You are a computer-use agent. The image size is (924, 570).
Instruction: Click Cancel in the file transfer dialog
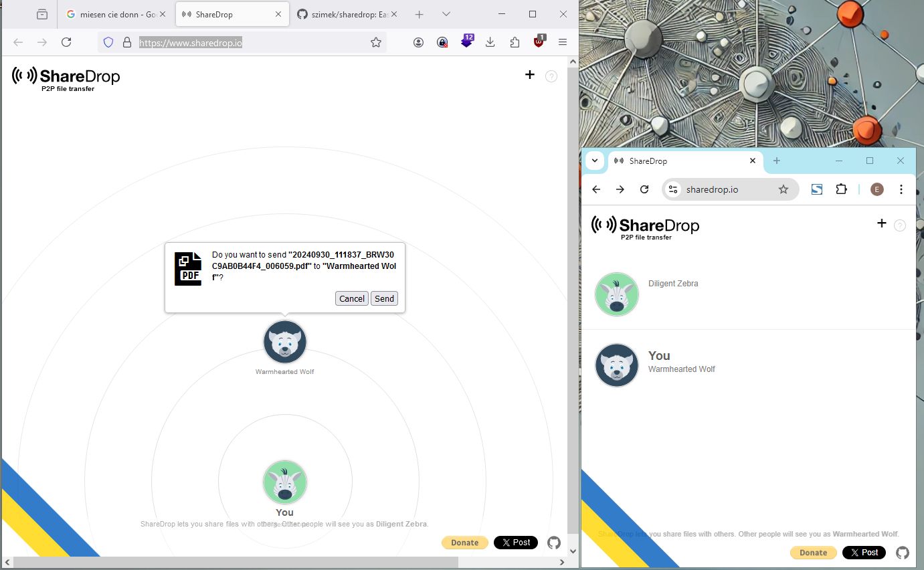tap(351, 298)
